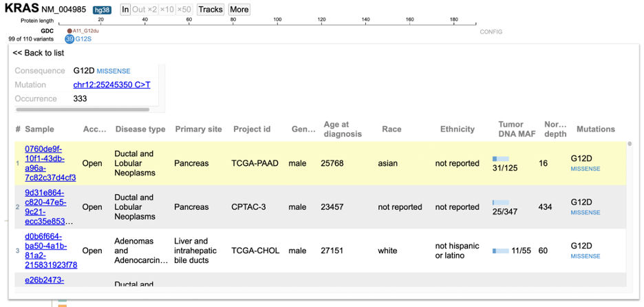Open the Tracks menu
Image resolution: width=644 pixels, height=307 pixels.
(210, 10)
